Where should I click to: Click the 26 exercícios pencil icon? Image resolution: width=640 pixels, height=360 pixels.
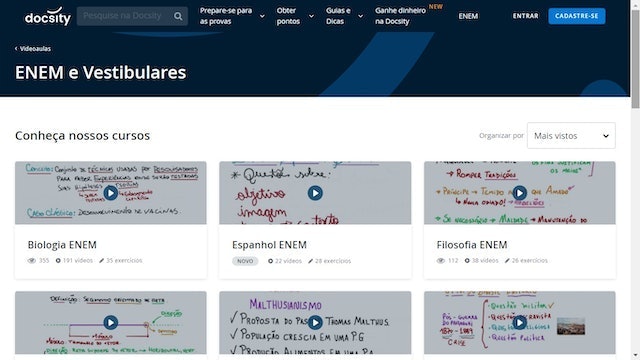tap(507, 260)
